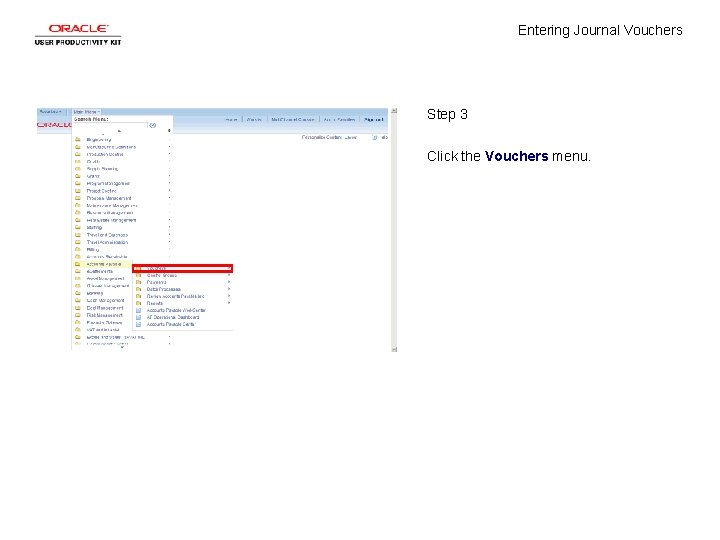Click the Manufacturing Definitions folder icon
Screen dimensions: 720x540
pos(78,147)
